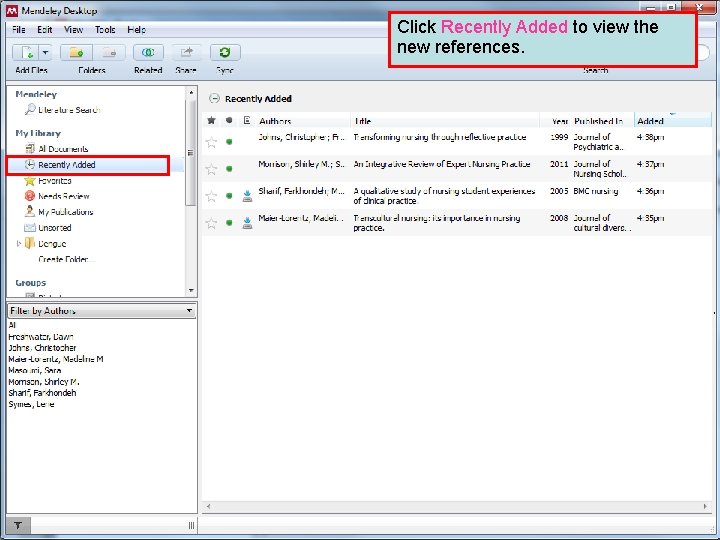Open the Help menu
The image size is (720, 540).
point(136,30)
